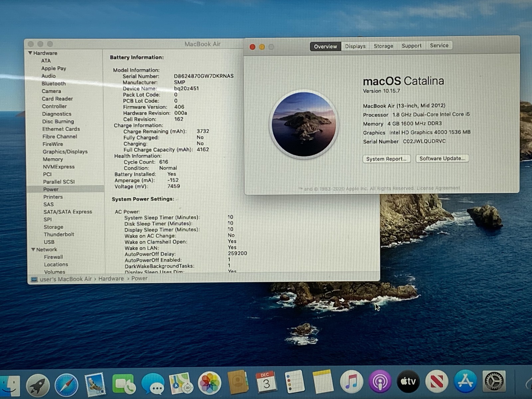Click the System Report button

pyautogui.click(x=386, y=159)
